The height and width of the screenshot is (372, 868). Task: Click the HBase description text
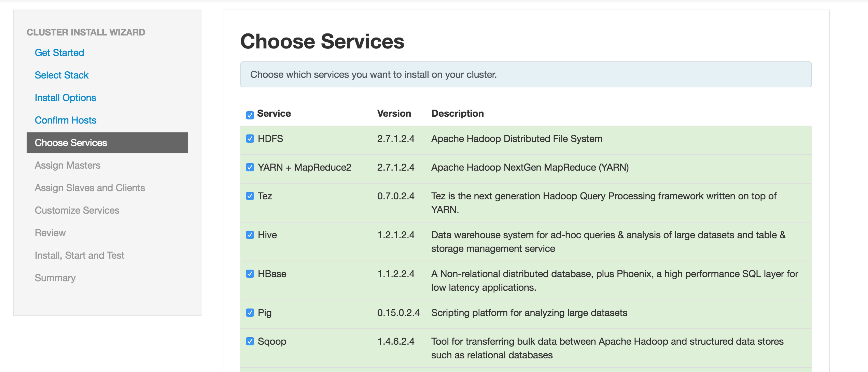[614, 280]
